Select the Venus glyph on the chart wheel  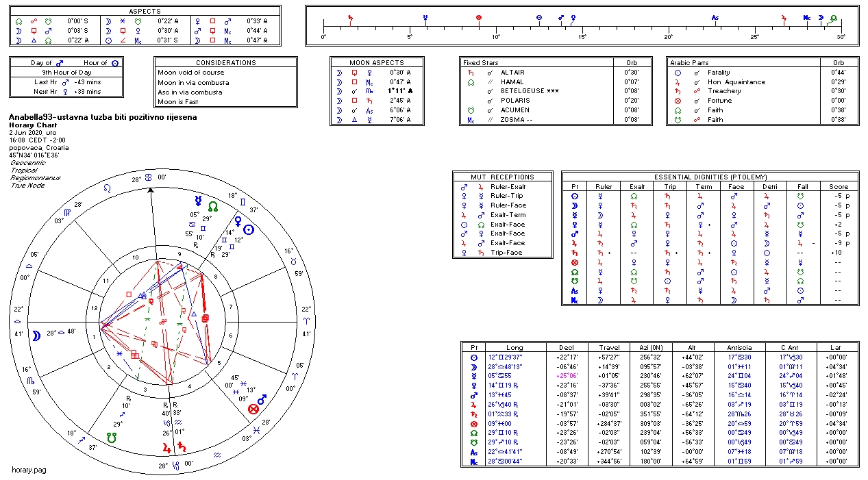[x=238, y=221]
